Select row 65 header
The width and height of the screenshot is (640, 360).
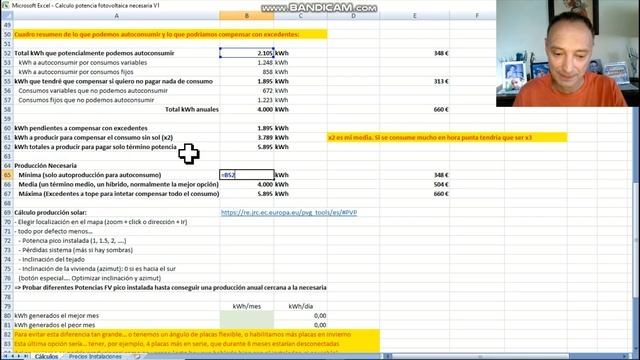pos(7,175)
